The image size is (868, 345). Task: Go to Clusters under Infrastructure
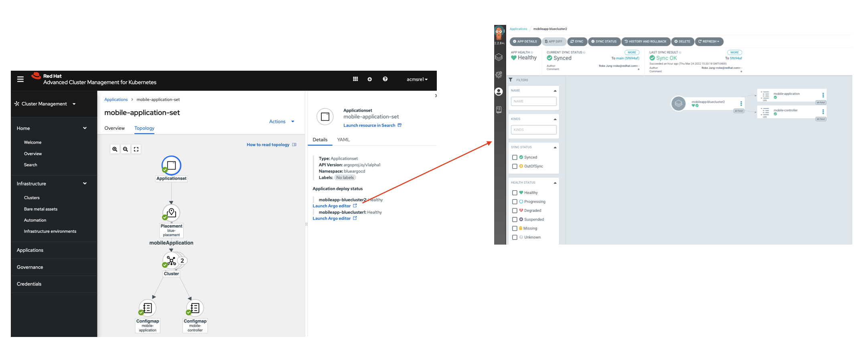32,198
